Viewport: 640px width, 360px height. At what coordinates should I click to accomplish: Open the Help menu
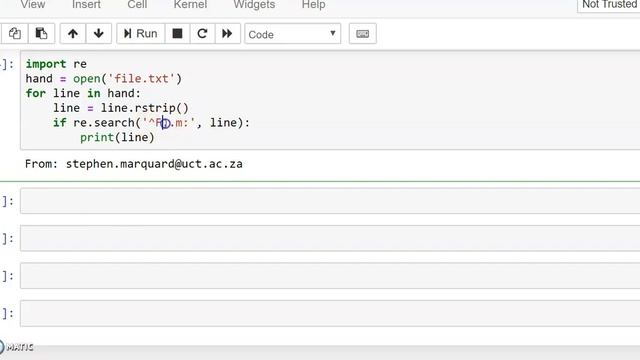pos(313,4)
